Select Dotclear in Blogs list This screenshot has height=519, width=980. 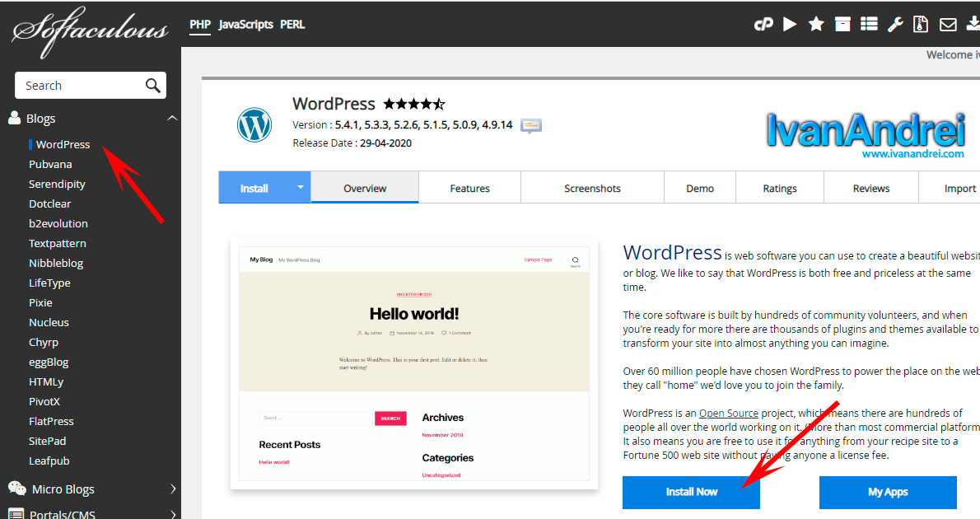tap(50, 203)
